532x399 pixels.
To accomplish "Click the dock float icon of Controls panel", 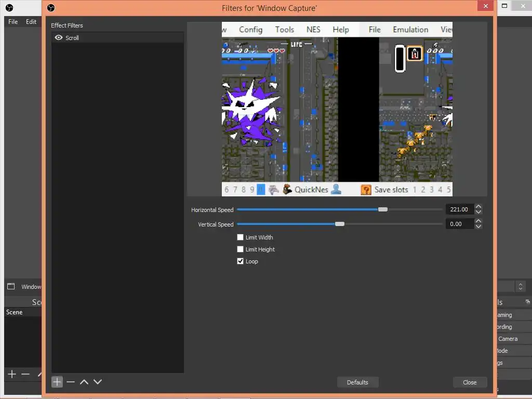I will (528, 301).
